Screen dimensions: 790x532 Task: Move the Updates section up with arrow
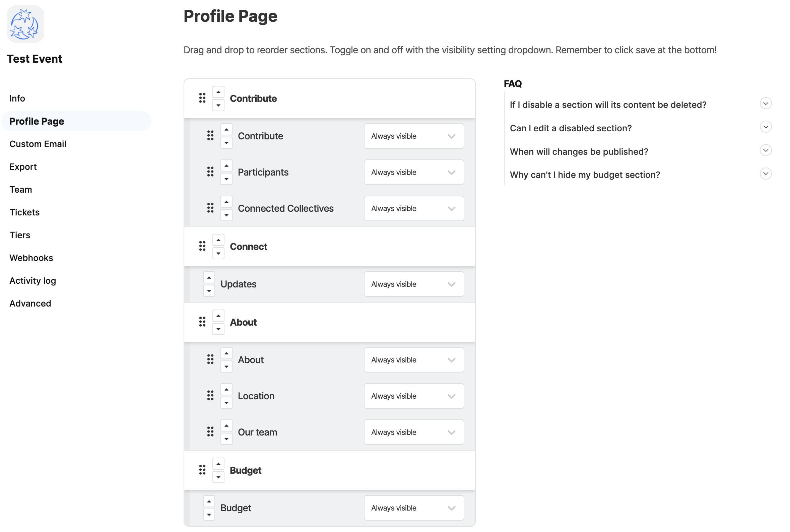[209, 277]
